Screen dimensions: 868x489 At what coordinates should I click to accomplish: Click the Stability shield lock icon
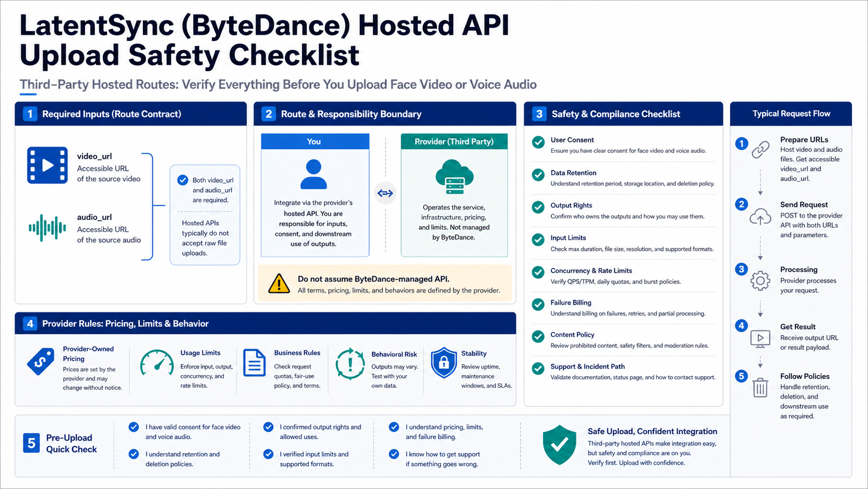[444, 362]
